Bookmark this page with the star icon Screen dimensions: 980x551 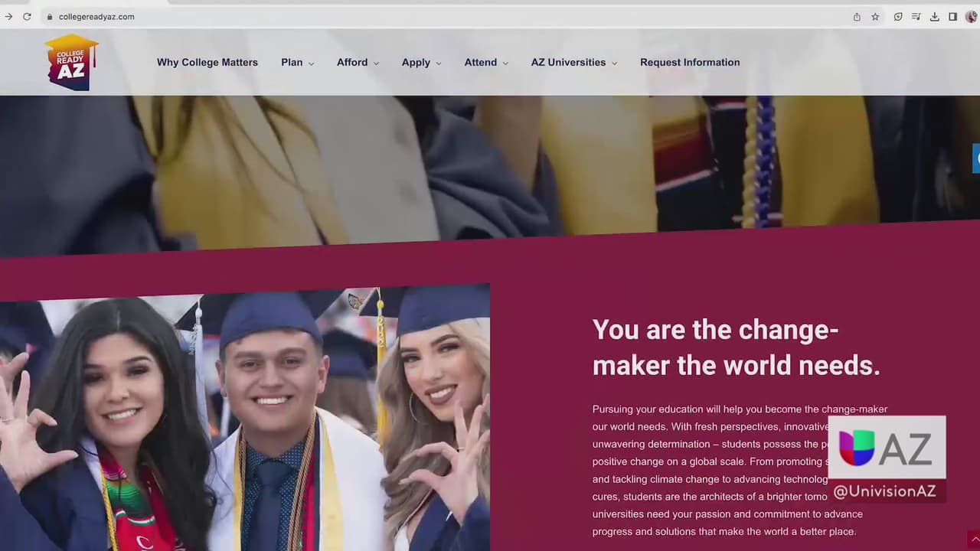coord(875,17)
